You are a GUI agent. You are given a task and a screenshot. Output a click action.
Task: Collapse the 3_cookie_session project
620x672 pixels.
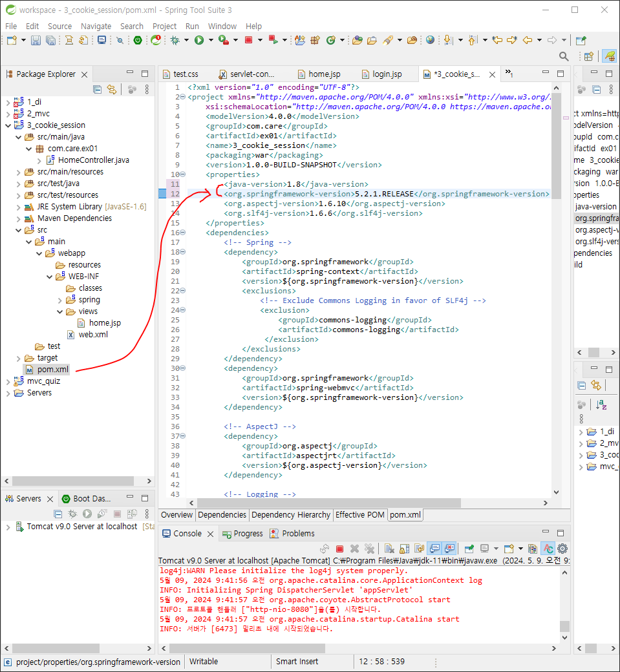(x=8, y=125)
